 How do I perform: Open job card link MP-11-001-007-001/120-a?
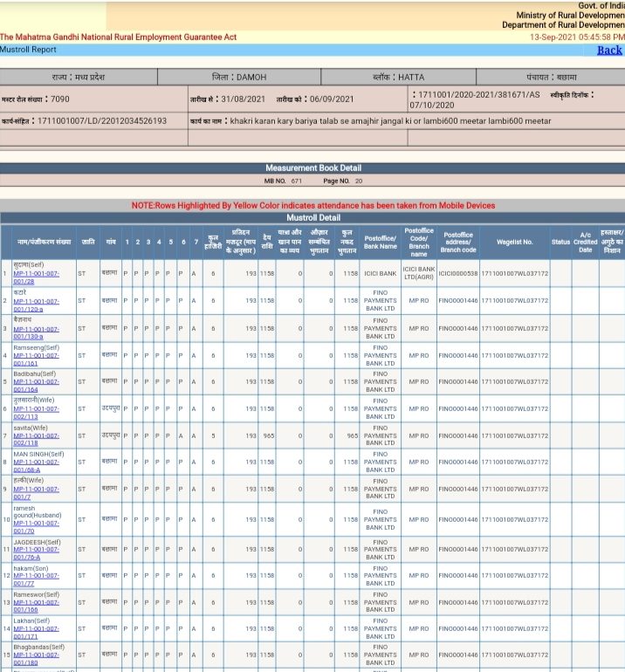(36, 305)
